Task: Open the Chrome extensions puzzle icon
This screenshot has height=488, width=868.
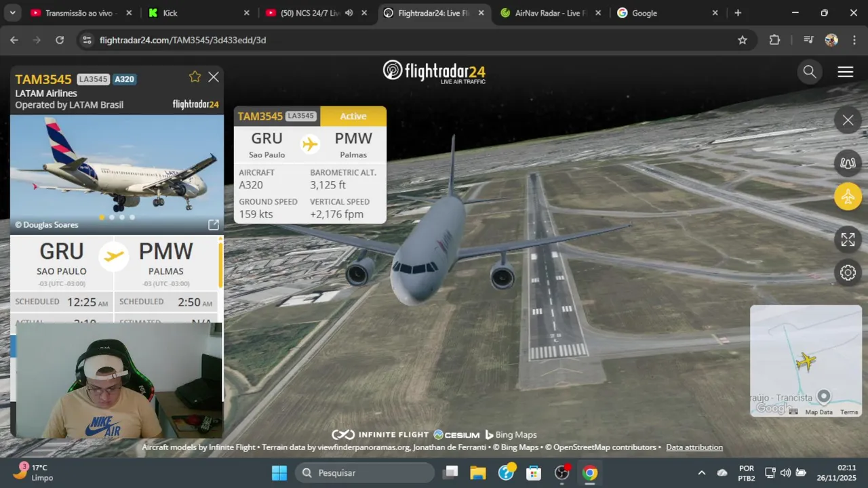Action: point(774,40)
